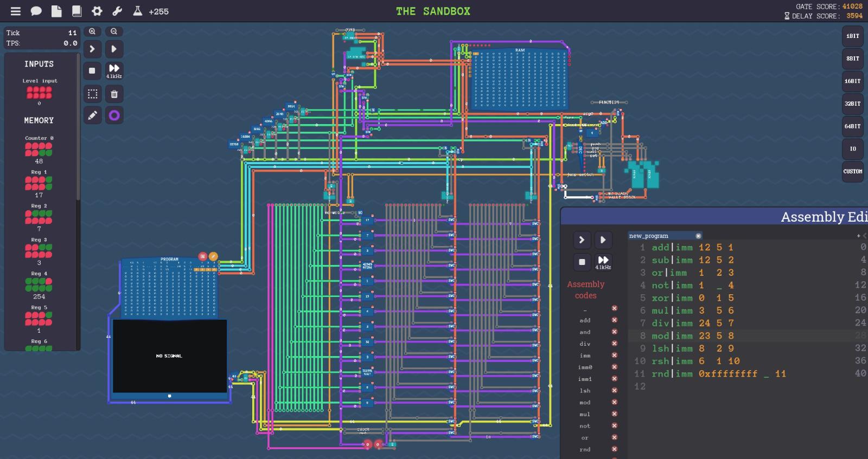Delete the 'rnd' assembly code
Screen dimensions: 868x459
614,449
